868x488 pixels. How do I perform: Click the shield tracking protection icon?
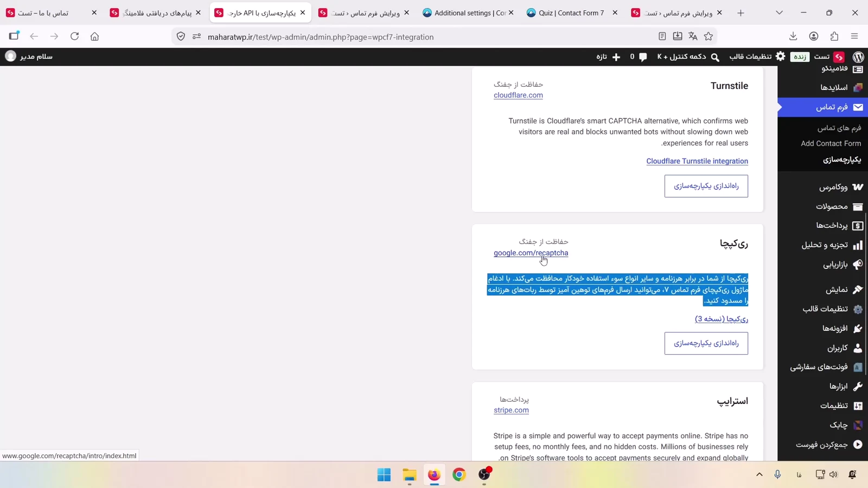pyautogui.click(x=181, y=36)
